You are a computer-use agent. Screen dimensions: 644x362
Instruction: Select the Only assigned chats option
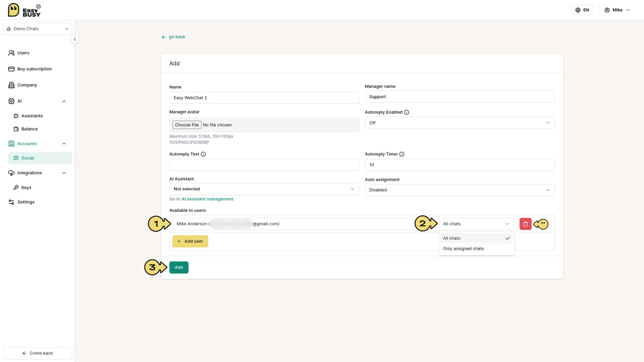pyautogui.click(x=476, y=249)
